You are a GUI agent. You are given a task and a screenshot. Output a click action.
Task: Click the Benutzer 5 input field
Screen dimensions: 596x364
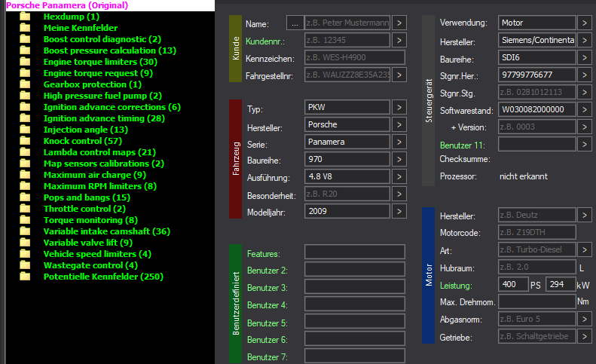coord(355,321)
